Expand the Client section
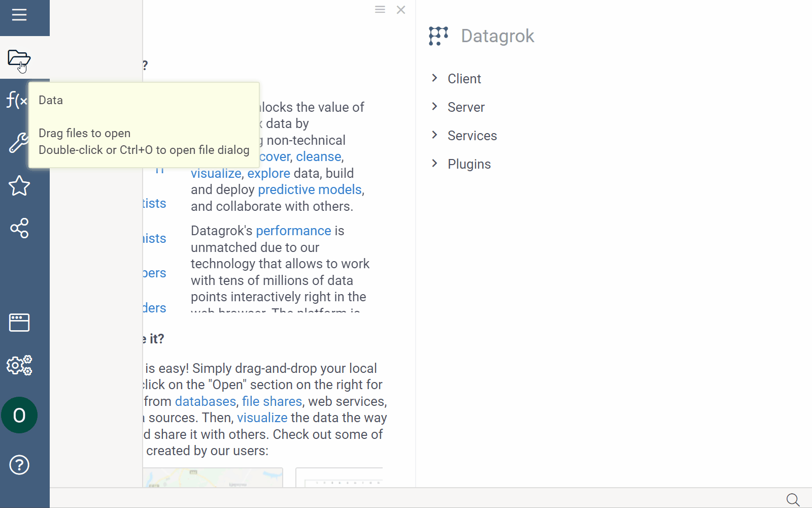Image resolution: width=812 pixels, height=508 pixels. 463,79
